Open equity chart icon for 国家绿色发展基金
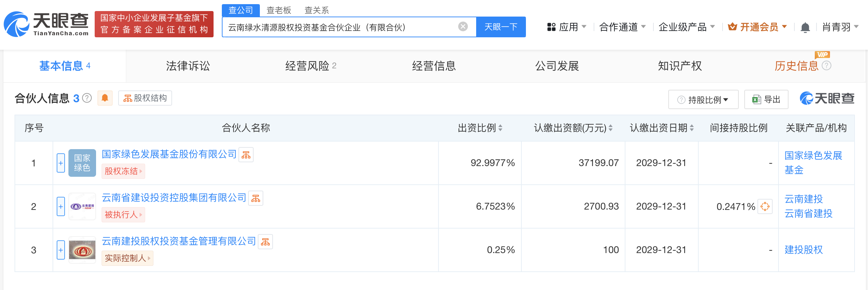 (246, 155)
